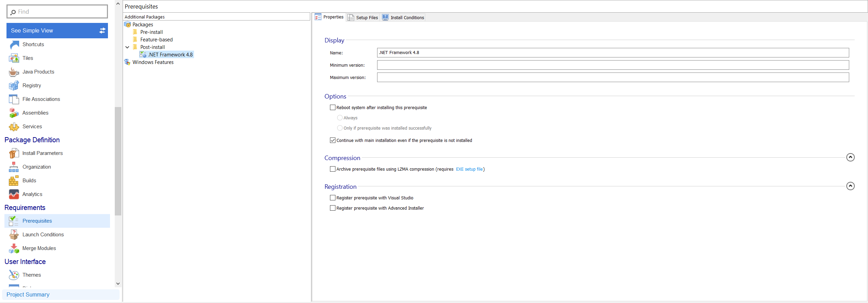
Task: Click the Windows Features node icon
Action: click(128, 62)
